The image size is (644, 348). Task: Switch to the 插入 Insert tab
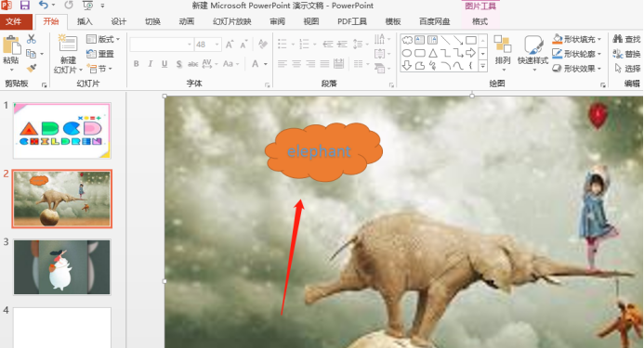tap(85, 21)
